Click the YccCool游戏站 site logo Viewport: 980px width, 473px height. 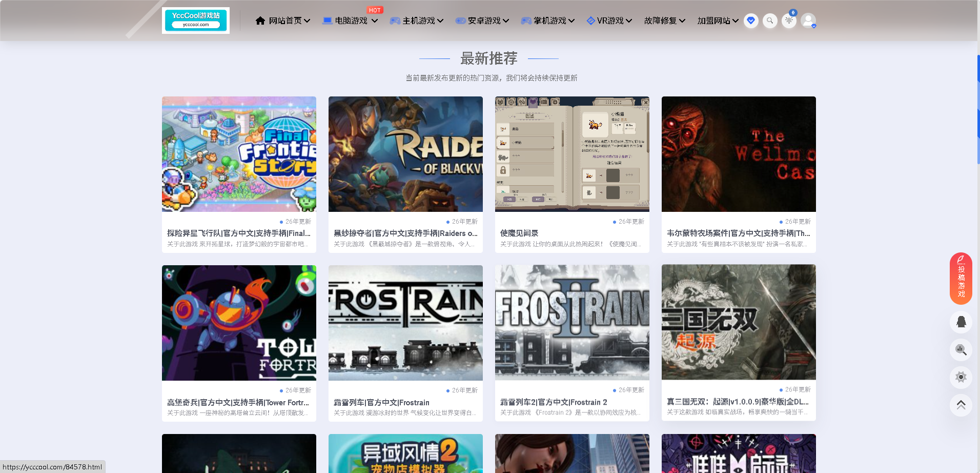196,21
